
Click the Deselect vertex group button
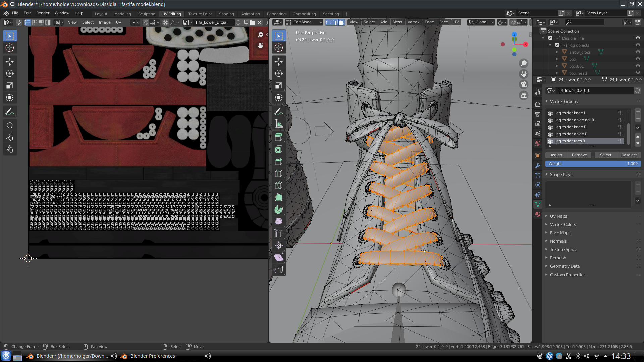(629, 155)
